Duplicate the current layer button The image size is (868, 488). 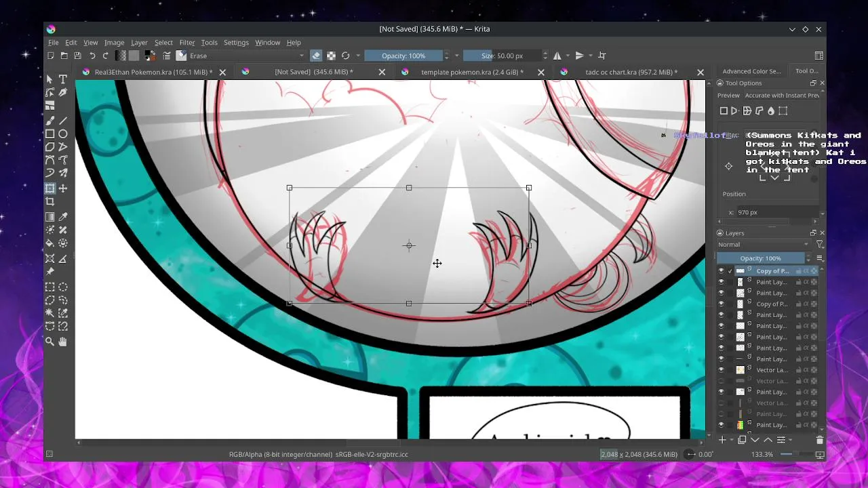click(742, 440)
